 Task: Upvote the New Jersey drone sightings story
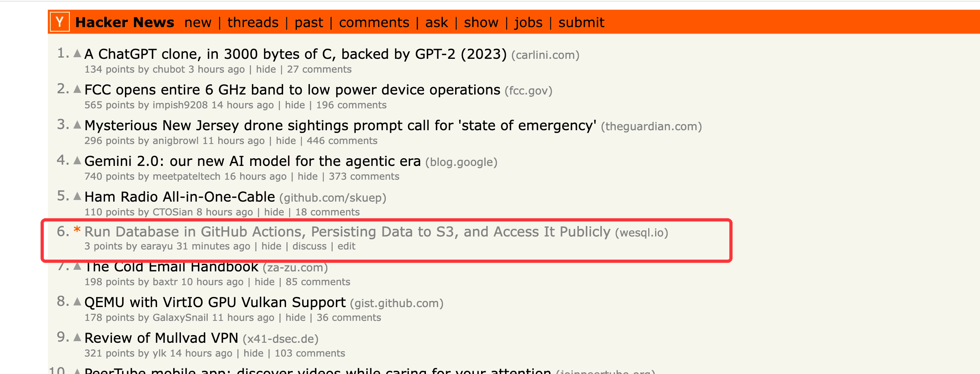click(x=77, y=125)
